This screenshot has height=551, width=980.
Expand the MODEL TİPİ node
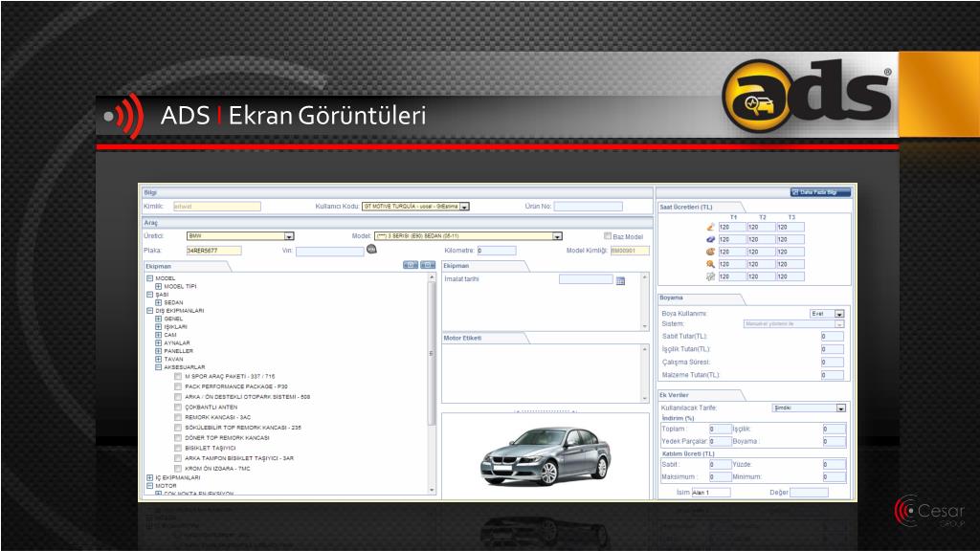tap(159, 287)
